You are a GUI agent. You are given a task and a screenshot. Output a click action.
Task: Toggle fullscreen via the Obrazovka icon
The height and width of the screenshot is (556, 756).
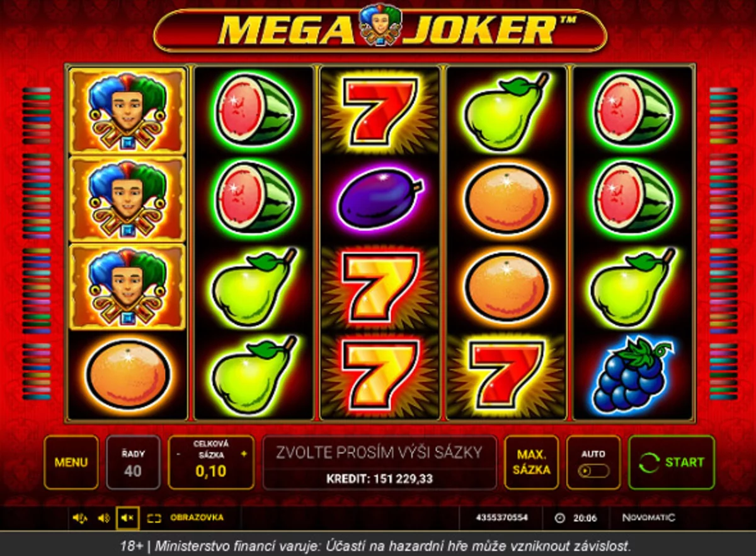tap(154, 518)
